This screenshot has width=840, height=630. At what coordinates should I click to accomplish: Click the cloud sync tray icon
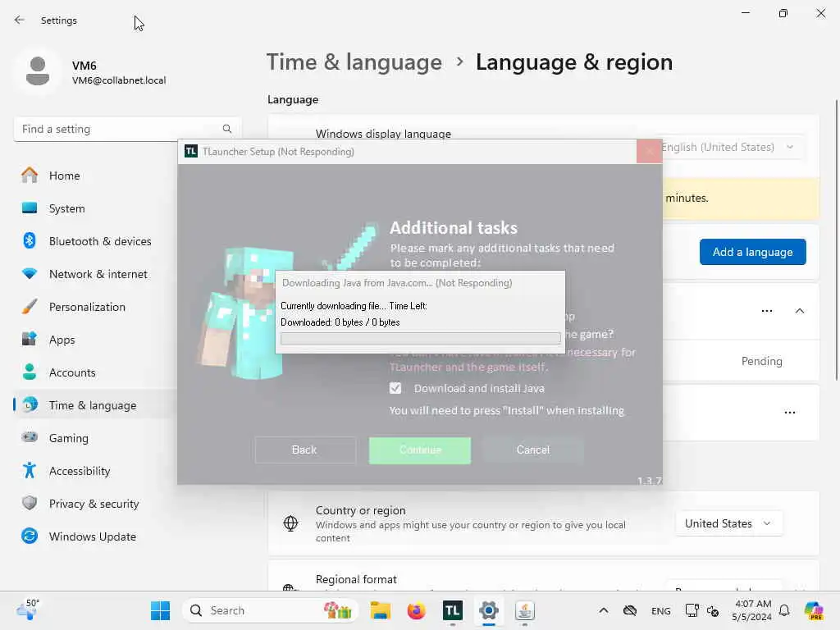pyautogui.click(x=630, y=610)
